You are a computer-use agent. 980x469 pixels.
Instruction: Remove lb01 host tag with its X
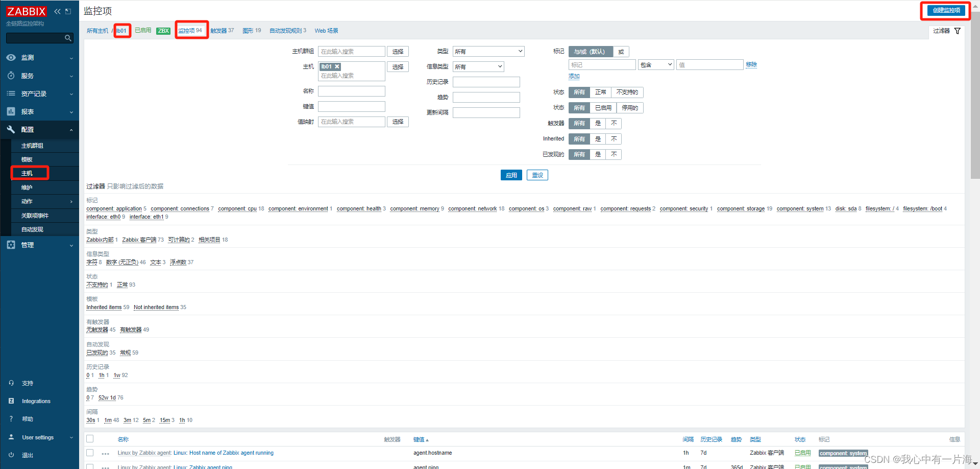tap(337, 66)
